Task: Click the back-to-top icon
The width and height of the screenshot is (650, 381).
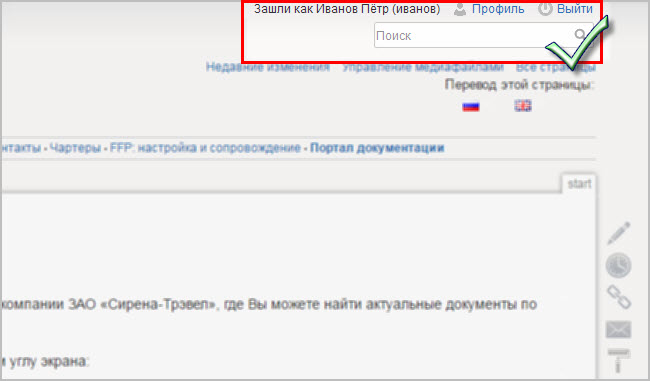Action: pyautogui.click(x=618, y=361)
